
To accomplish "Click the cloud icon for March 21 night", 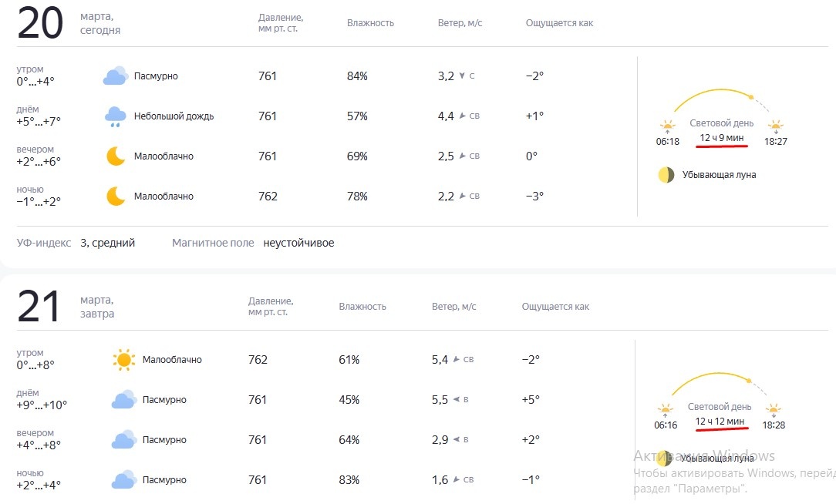I will click(x=123, y=480).
